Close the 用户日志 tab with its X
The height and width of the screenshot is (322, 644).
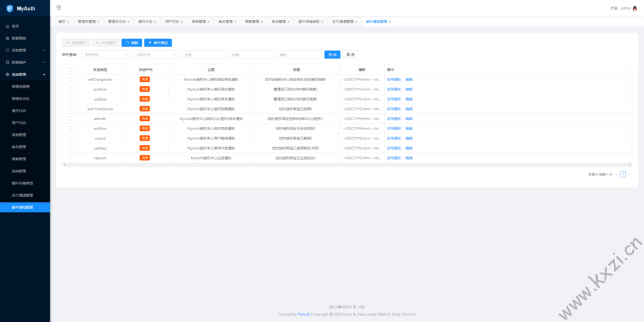point(182,22)
